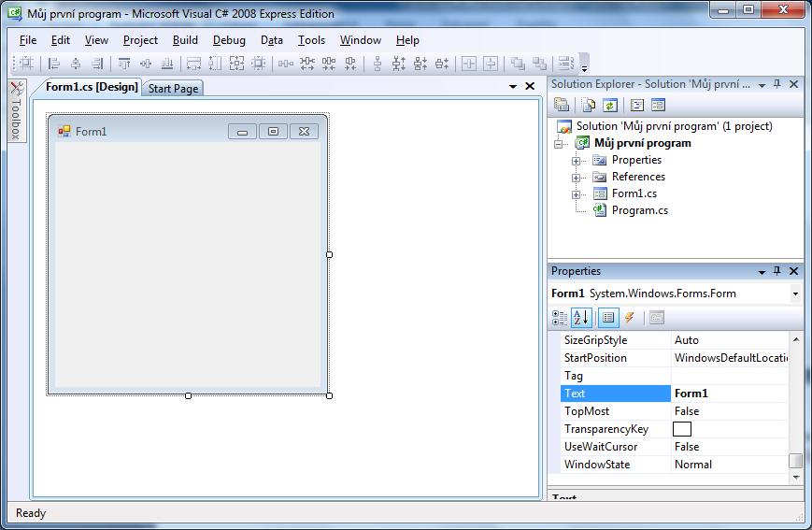The image size is (812, 530).
Task: Switch to the Start Page tab
Action: [173, 89]
